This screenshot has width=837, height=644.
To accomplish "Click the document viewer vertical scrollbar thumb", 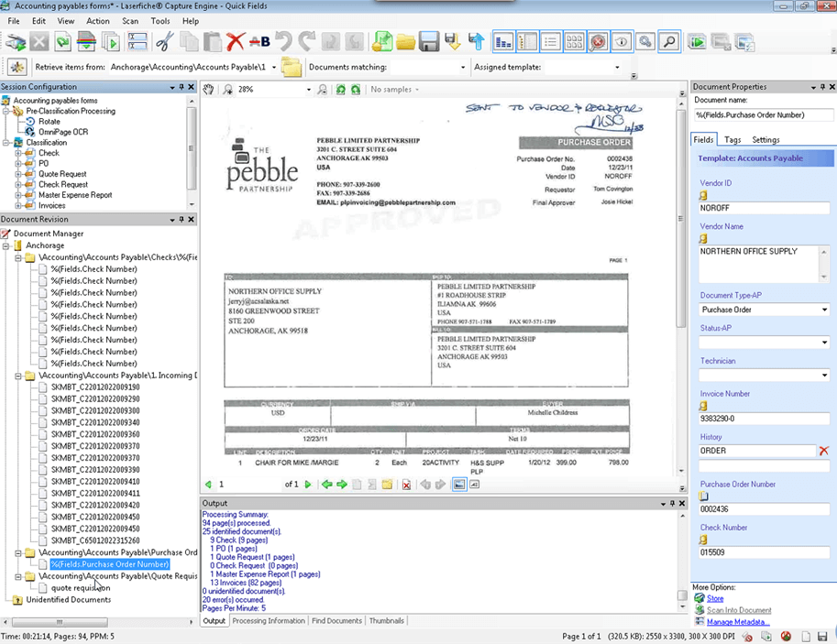I will 680,219.
